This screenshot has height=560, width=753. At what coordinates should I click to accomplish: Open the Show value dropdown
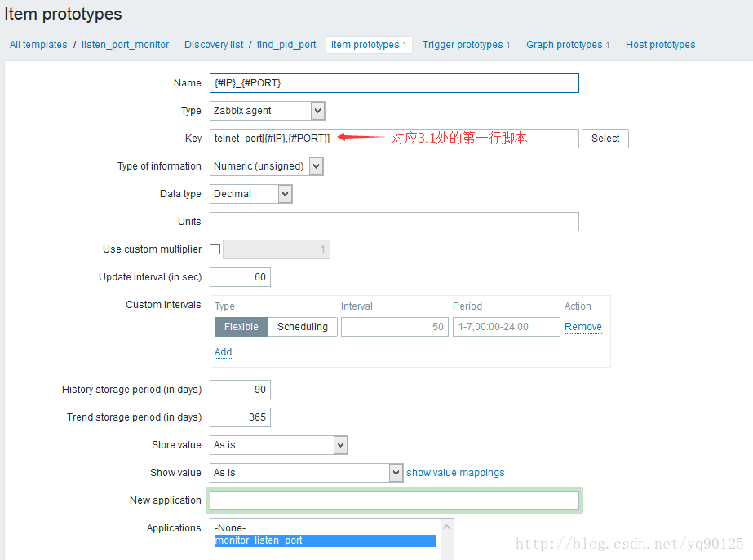point(307,473)
